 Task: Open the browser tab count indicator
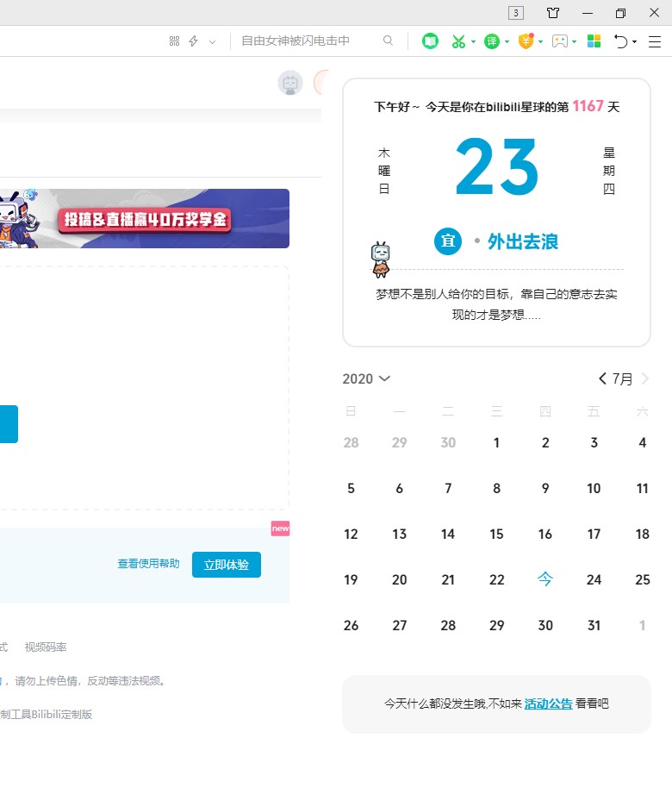(516, 13)
